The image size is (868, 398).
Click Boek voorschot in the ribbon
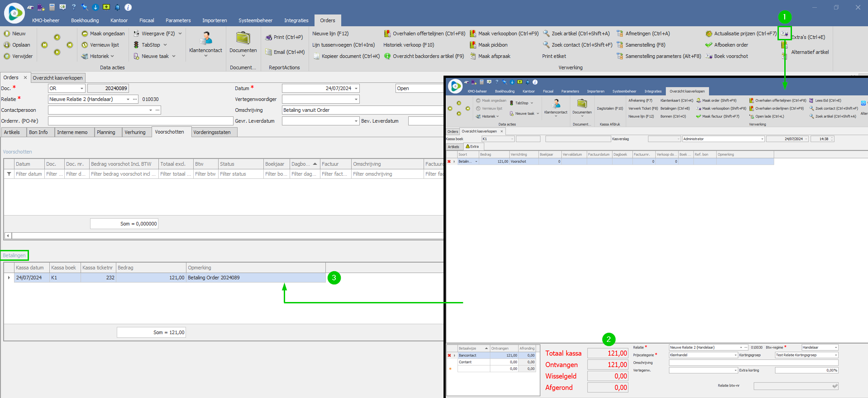pyautogui.click(x=709, y=56)
